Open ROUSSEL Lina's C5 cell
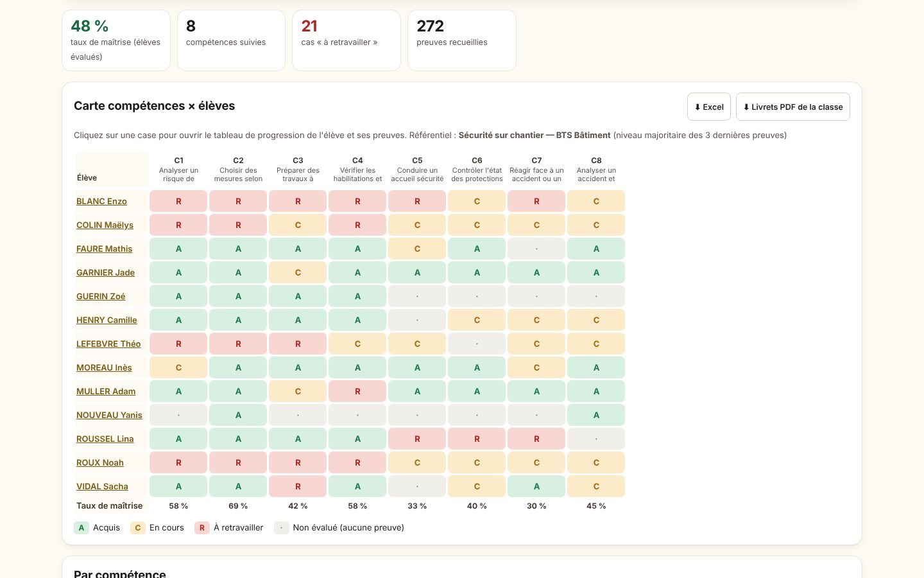The image size is (924, 578). pyautogui.click(x=417, y=439)
